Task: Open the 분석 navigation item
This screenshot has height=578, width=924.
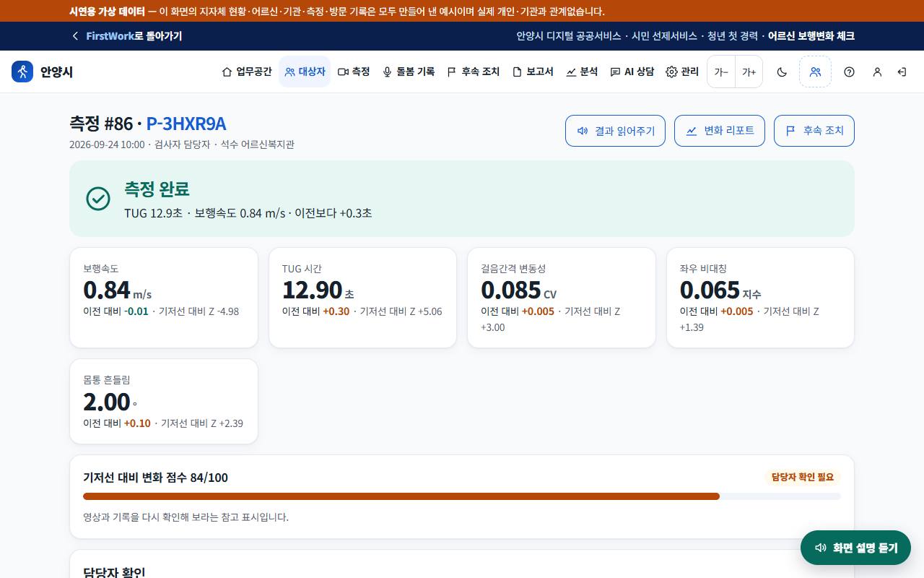Action: click(582, 72)
